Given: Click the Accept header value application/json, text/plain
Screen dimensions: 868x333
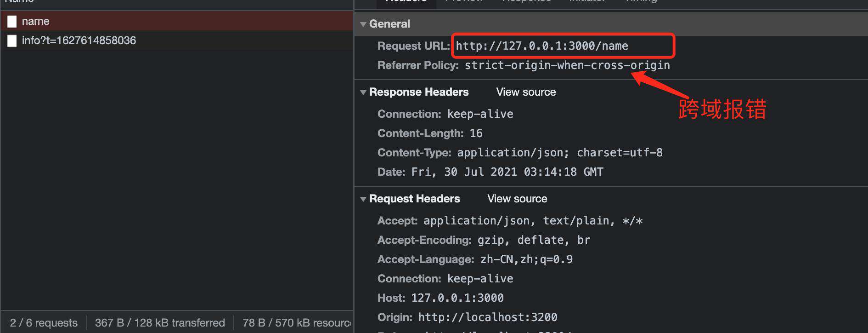Looking at the screenshot, I should coord(533,221).
